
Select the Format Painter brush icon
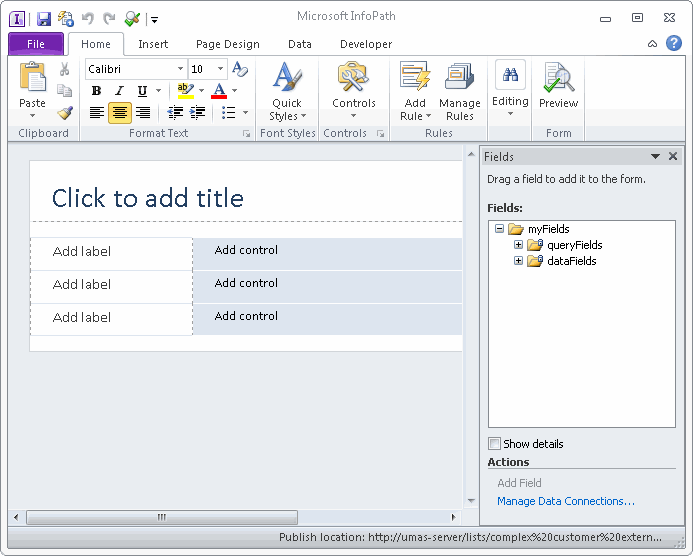(65, 113)
